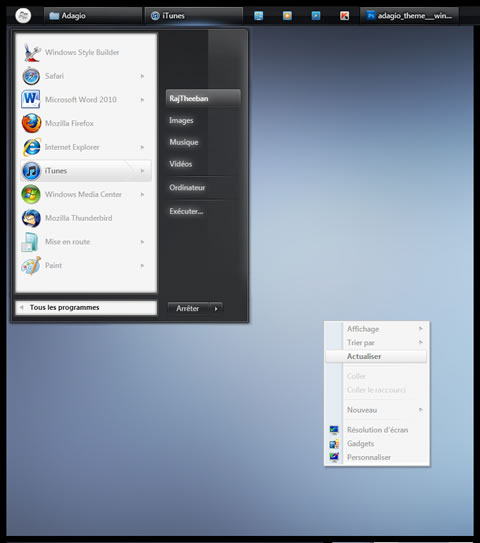Launch Mozilla Thunderbird icon
The image size is (480, 543).
pyautogui.click(x=31, y=218)
